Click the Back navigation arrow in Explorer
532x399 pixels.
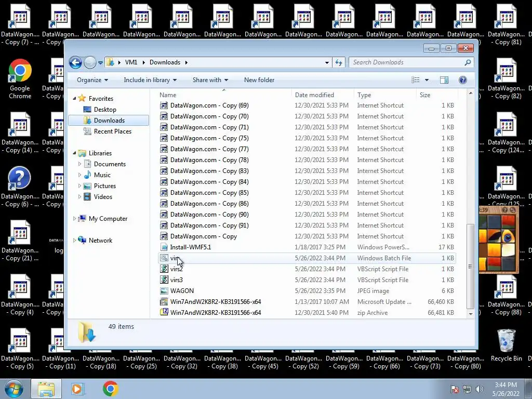75,62
